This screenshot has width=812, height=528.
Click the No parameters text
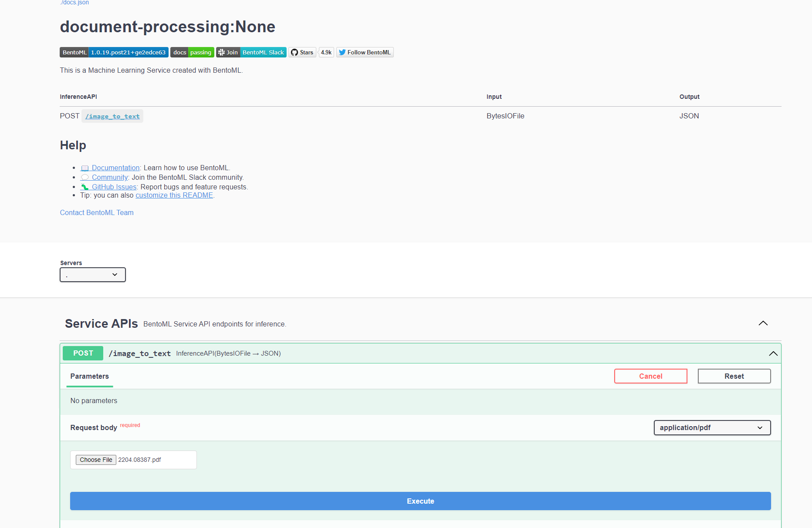(94, 400)
